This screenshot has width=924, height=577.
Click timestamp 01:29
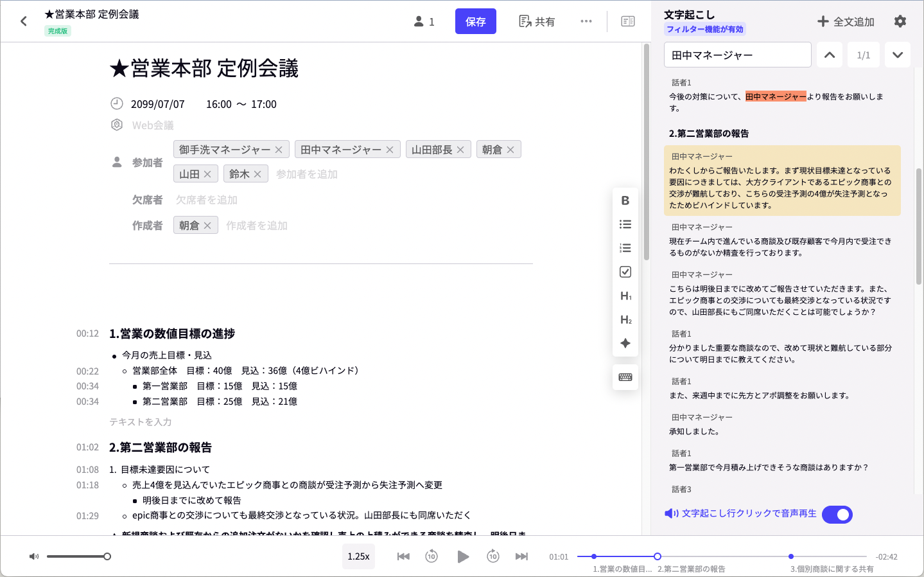[x=87, y=516]
